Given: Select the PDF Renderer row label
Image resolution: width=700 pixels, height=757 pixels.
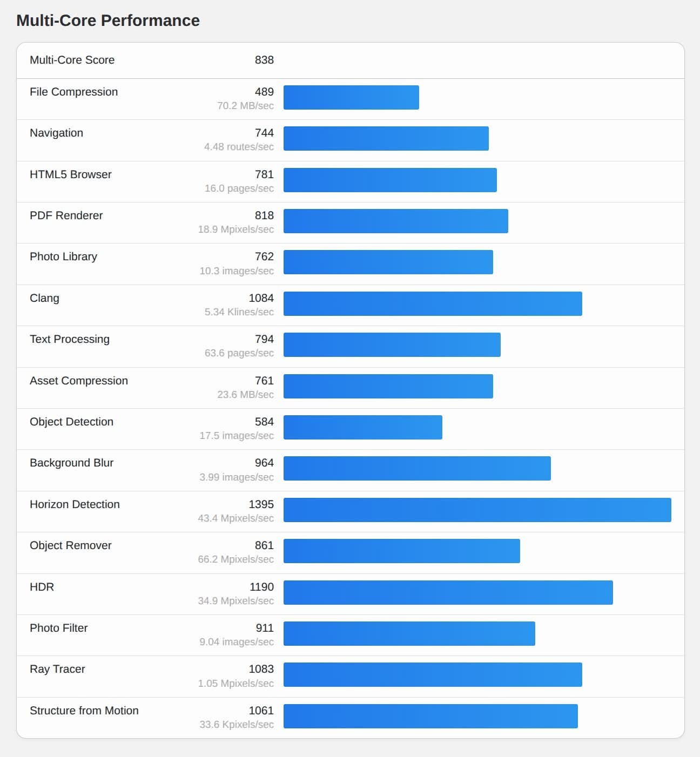Looking at the screenshot, I should (x=66, y=215).
